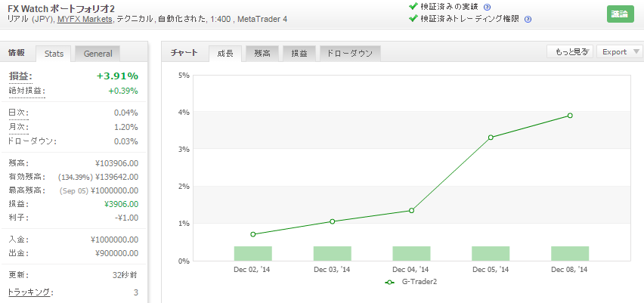The width and height of the screenshot is (644, 303).
Task: Toggle G-Trader2 legend marker icon
Action: click(x=389, y=283)
